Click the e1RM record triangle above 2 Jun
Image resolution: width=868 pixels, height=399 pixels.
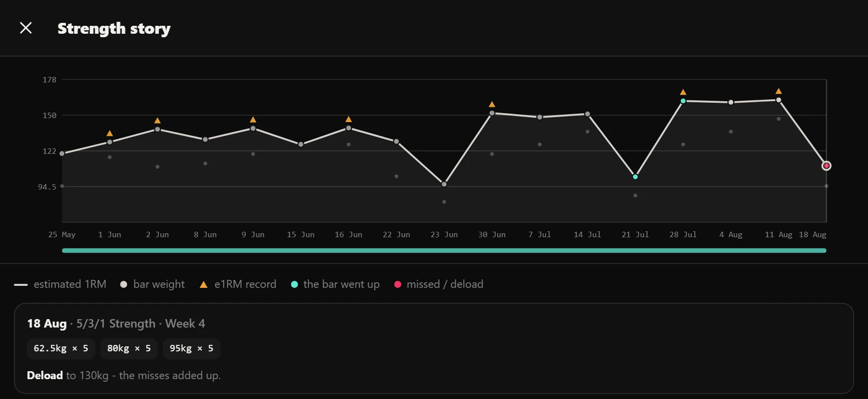[157, 121]
